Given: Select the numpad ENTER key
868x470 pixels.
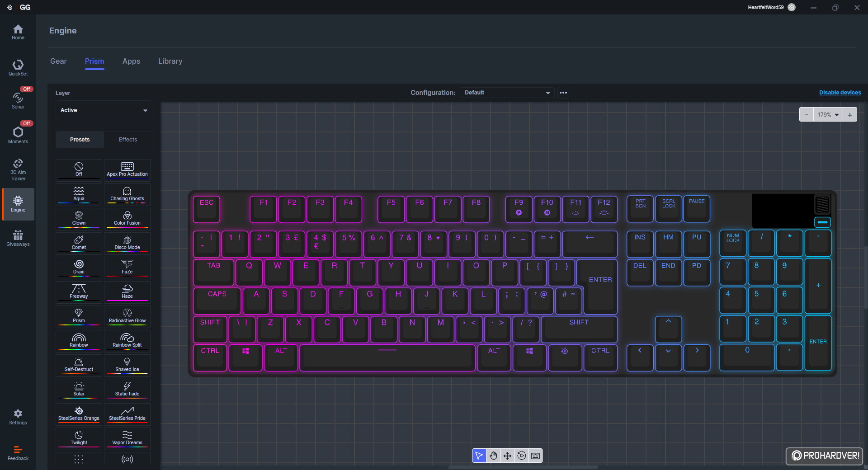Looking at the screenshot, I should click(818, 343).
